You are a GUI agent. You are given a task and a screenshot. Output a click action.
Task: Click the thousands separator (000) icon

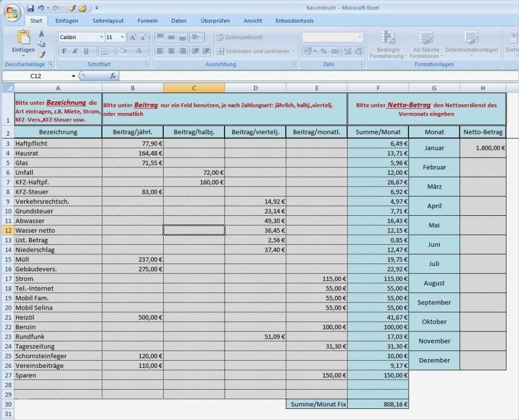click(x=335, y=51)
